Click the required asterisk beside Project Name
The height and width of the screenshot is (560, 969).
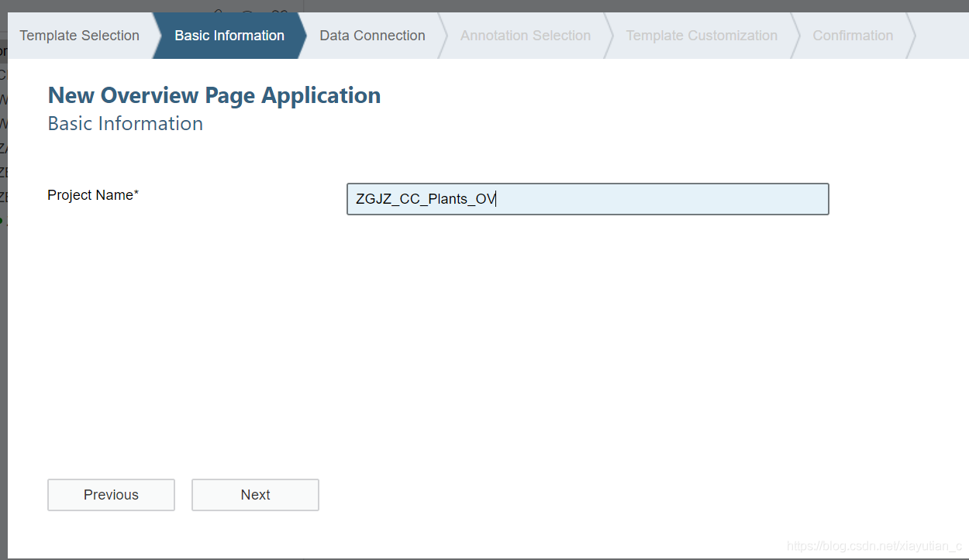tap(136, 194)
